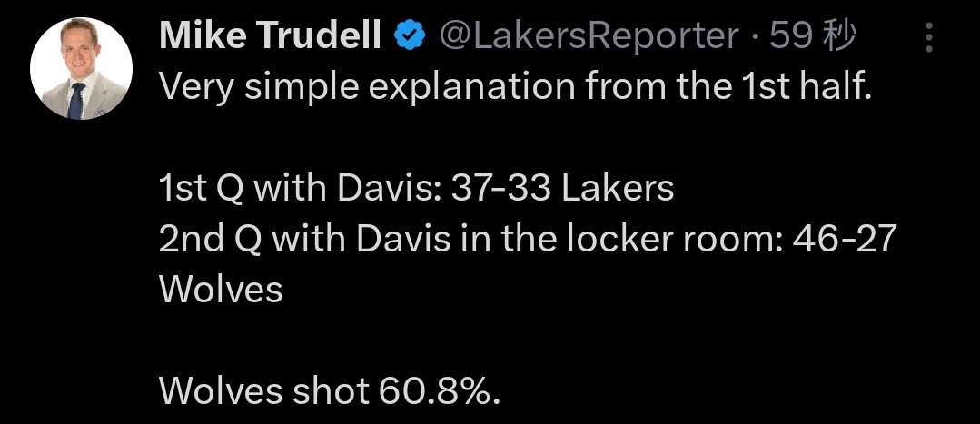Screen dimensions: 980x424
Task: Click 'Wolves shot 60.8%.' final line
Action: click(x=330, y=391)
